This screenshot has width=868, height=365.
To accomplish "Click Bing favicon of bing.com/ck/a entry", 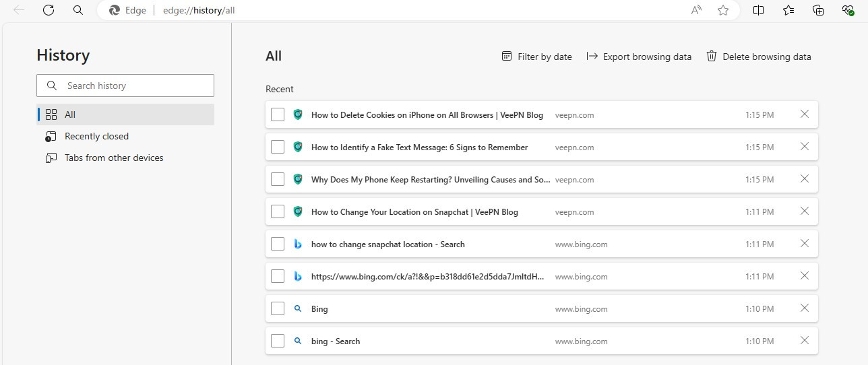I will click(298, 276).
